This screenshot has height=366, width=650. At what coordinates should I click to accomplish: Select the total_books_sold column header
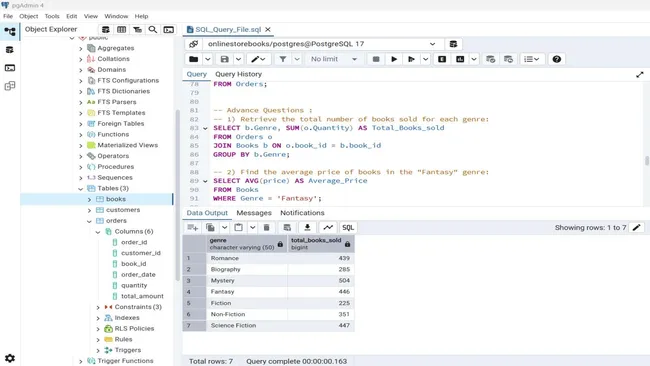(321, 244)
